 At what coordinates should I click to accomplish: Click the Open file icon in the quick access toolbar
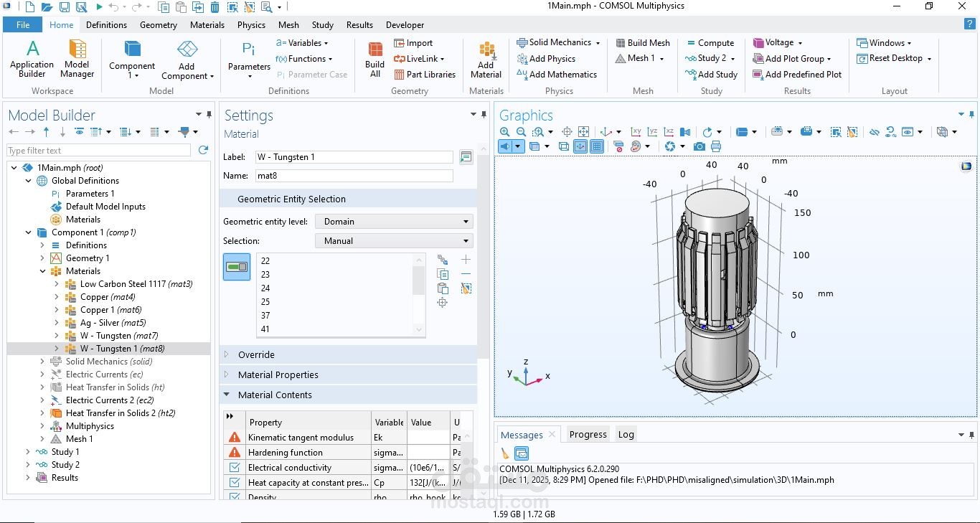pyautogui.click(x=47, y=7)
